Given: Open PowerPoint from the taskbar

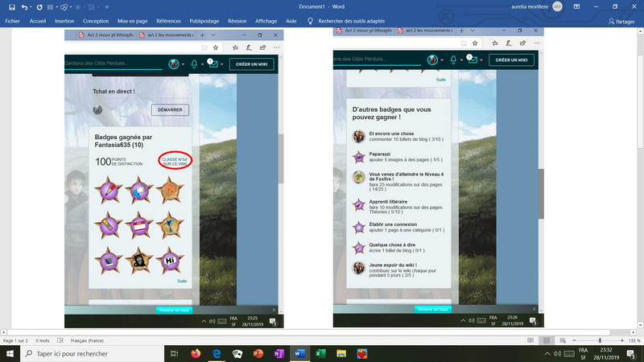Looking at the screenshot, I should [x=259, y=353].
